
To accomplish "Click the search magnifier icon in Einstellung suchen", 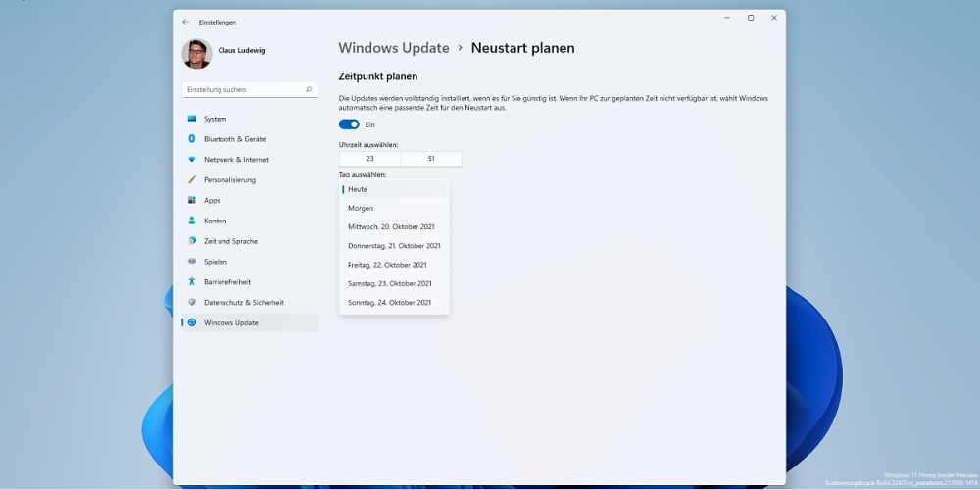I will pyautogui.click(x=308, y=89).
